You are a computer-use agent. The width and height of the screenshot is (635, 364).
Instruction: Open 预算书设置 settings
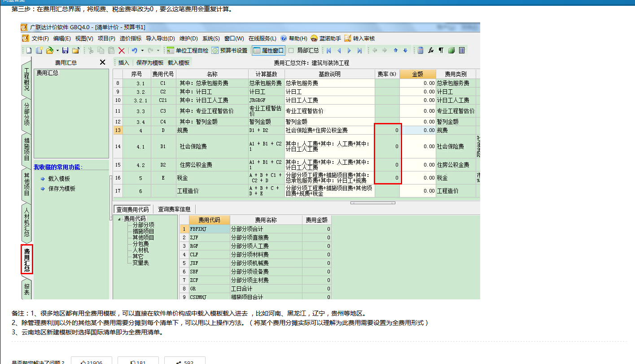(229, 50)
